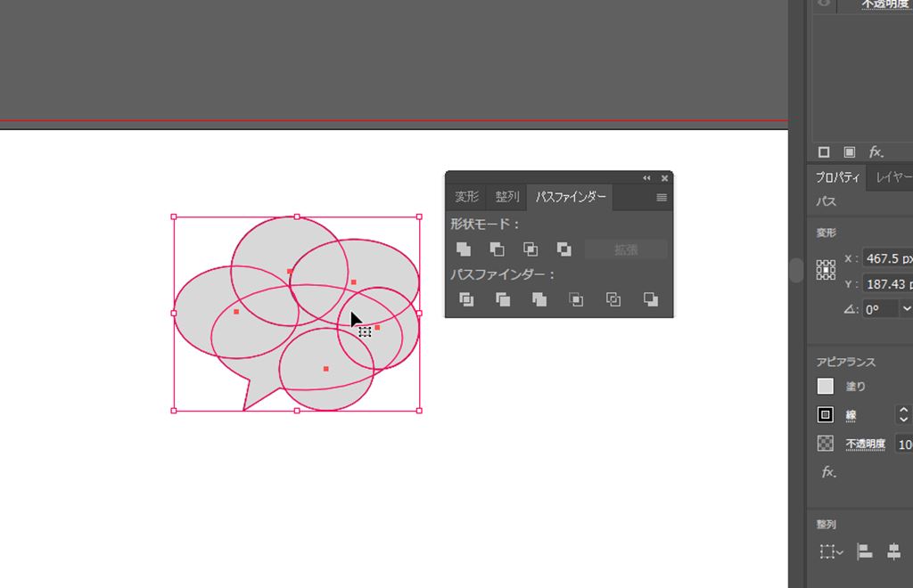The image size is (913, 588).
Task: Apply Minus Front shape mode
Action: click(x=497, y=249)
